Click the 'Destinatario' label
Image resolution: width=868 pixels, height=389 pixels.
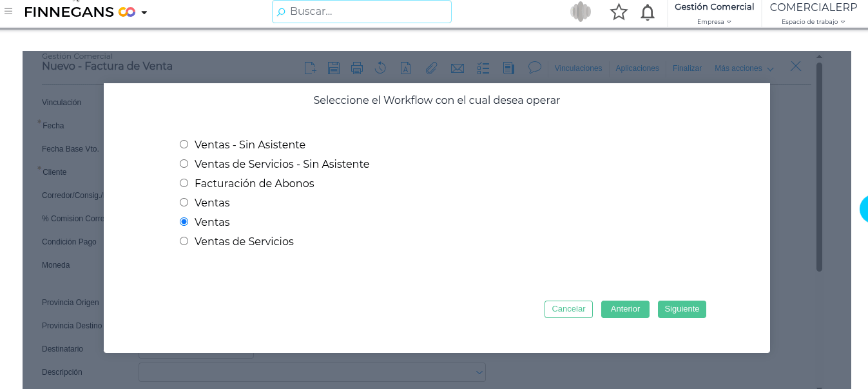63,349
